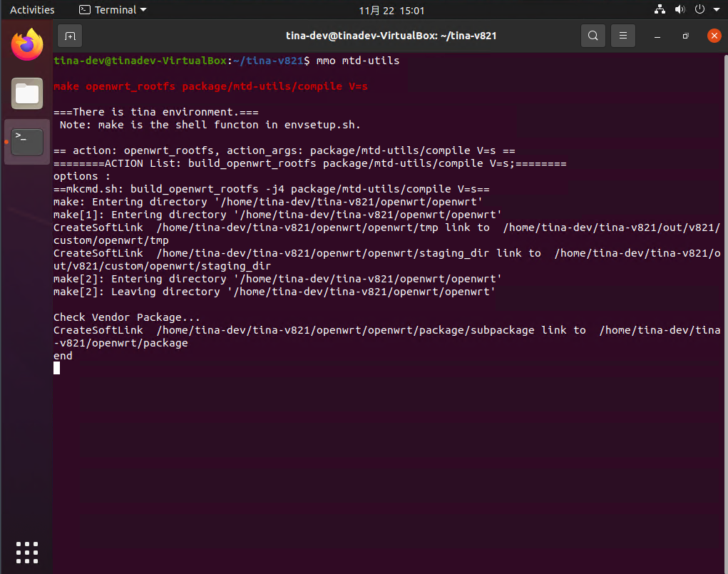
Task: Minimize the terminal window
Action: point(657,36)
